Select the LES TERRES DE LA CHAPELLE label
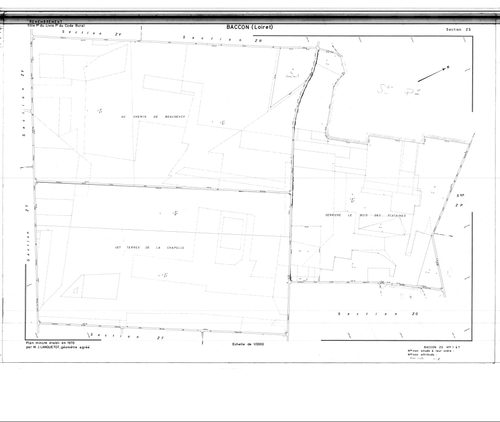 (x=149, y=248)
